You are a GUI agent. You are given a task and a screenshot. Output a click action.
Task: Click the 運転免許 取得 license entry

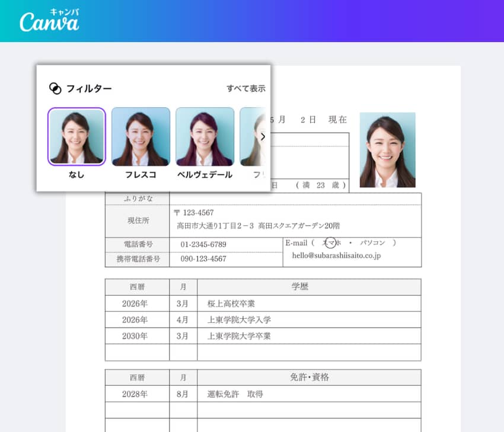[235, 393]
